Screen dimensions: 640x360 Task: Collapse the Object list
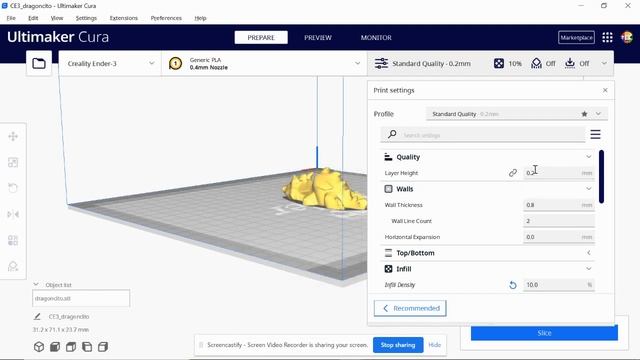[36, 284]
